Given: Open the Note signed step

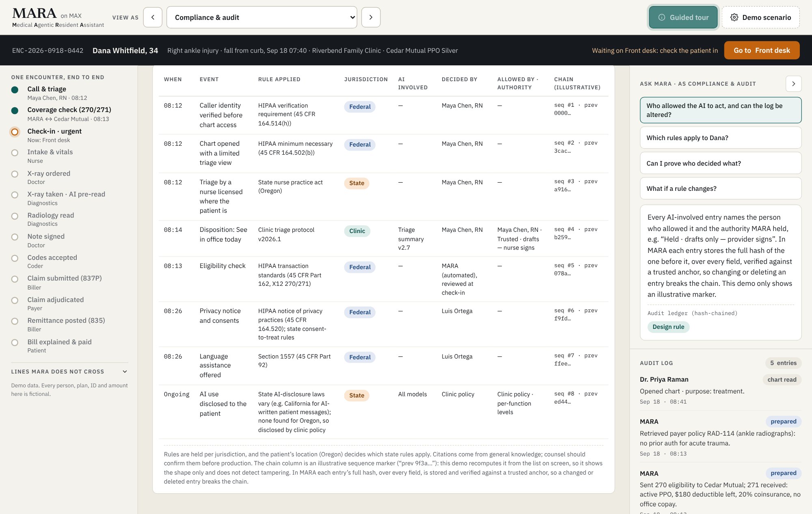Looking at the screenshot, I should (x=69, y=240).
